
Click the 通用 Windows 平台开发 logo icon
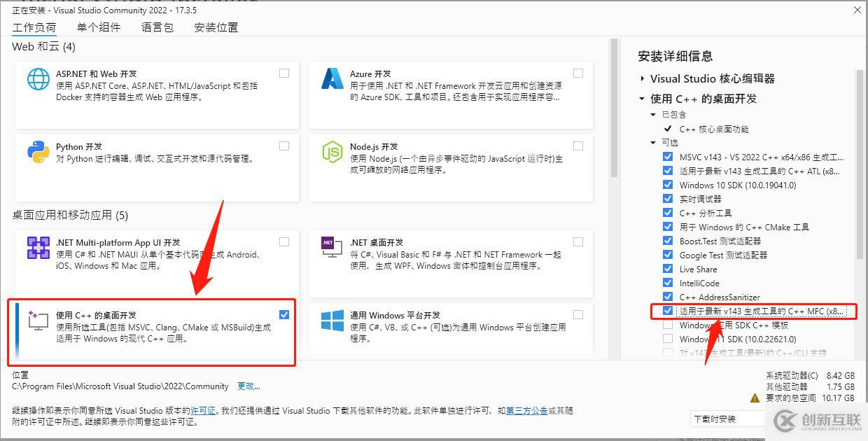(332, 321)
